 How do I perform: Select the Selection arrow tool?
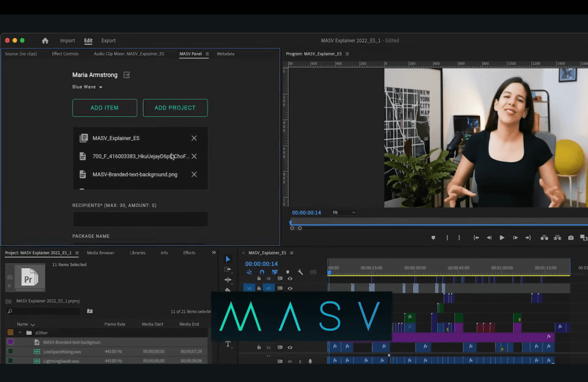[x=228, y=259]
